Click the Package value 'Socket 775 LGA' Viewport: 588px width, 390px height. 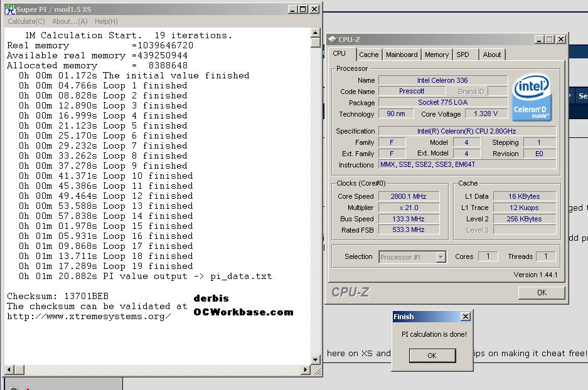443,102
